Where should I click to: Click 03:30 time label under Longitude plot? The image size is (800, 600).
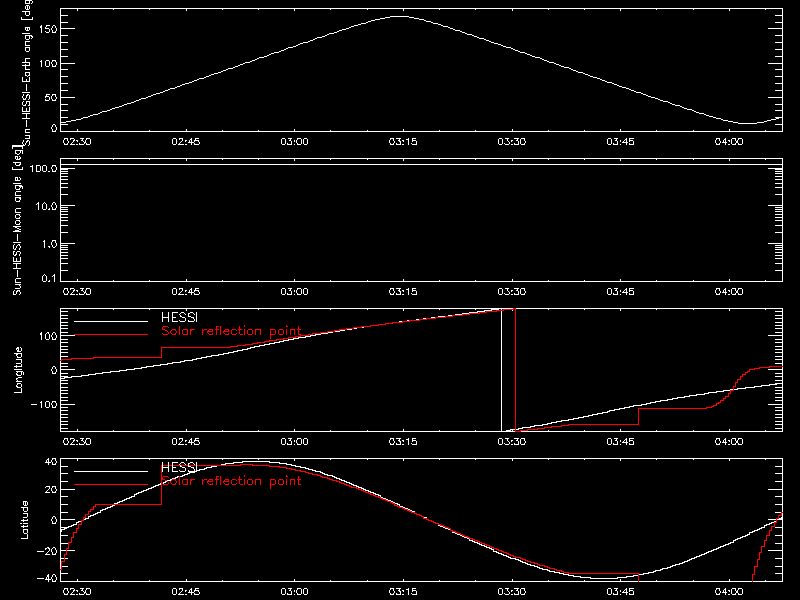[512, 442]
